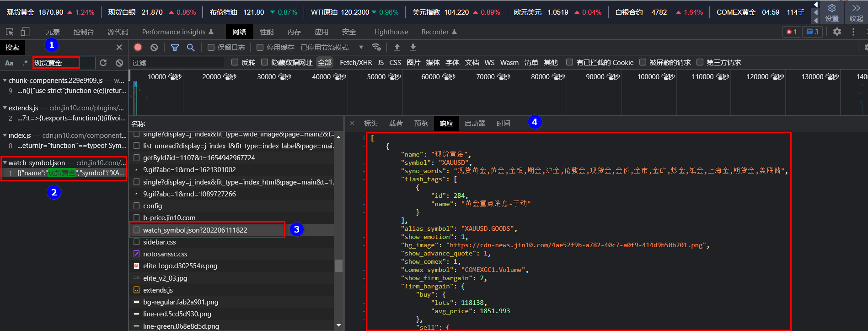This screenshot has width=868, height=331.
Task: Click the red record network log button
Action: tap(138, 47)
